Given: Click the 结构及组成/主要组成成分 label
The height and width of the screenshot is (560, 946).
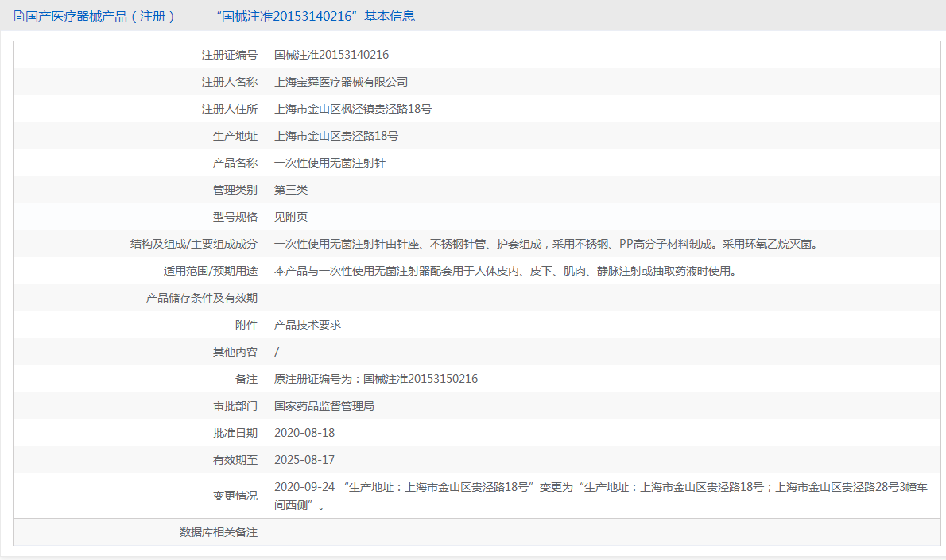Looking at the screenshot, I should (x=194, y=244).
